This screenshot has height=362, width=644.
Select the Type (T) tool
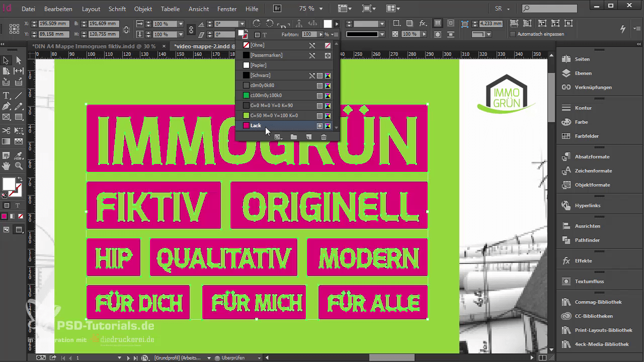pyautogui.click(x=7, y=96)
